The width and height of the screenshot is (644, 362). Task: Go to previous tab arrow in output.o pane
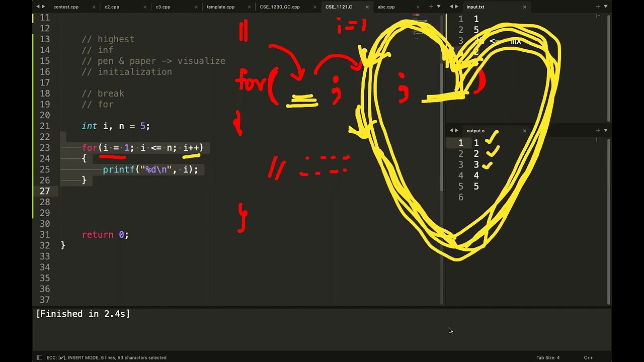[451, 131]
